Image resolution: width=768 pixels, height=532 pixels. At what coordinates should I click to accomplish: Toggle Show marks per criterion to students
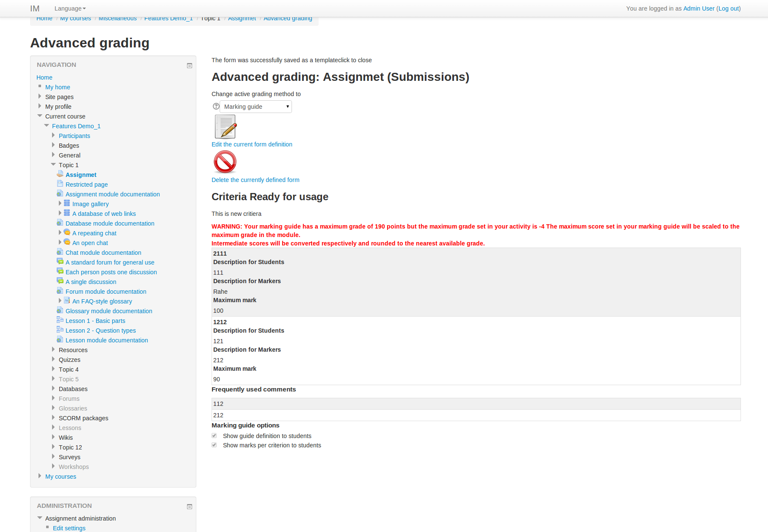pyautogui.click(x=214, y=445)
